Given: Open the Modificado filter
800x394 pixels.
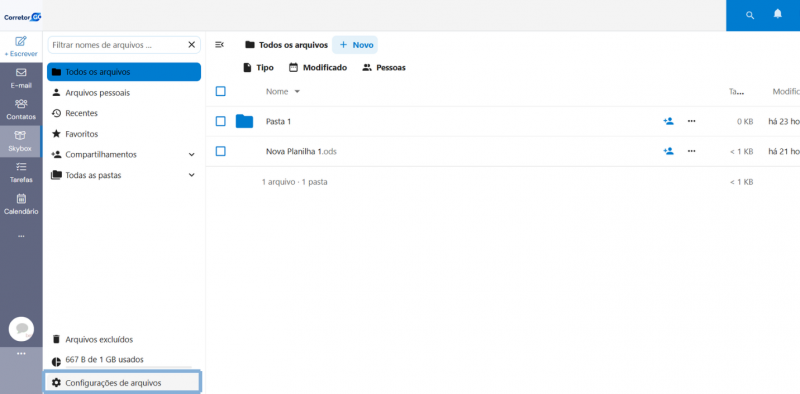Looking at the screenshot, I should pos(318,67).
